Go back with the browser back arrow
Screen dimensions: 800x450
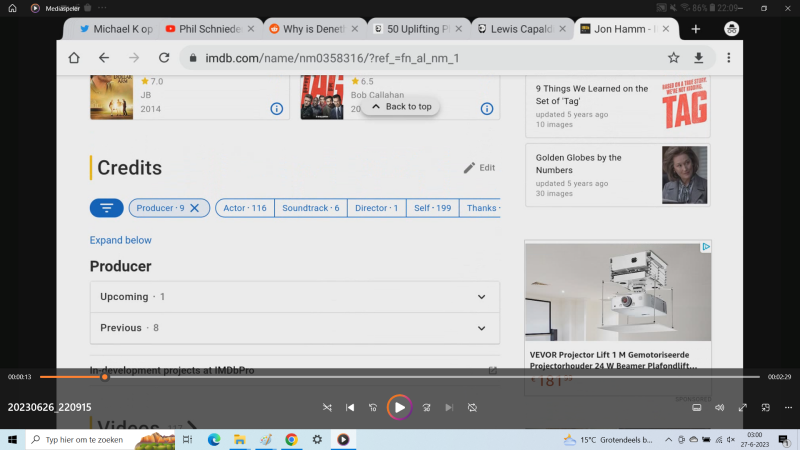tap(104, 58)
